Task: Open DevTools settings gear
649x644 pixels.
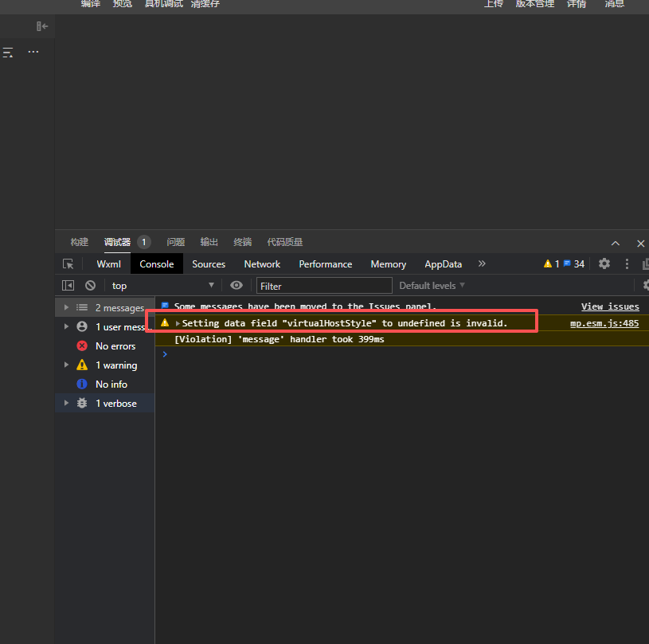Action: pyautogui.click(x=604, y=263)
